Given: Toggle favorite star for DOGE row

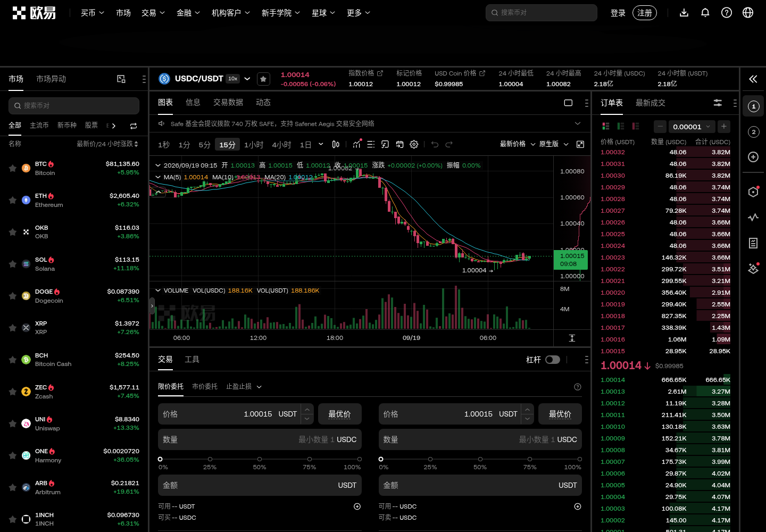Looking at the screenshot, I should coord(12,296).
